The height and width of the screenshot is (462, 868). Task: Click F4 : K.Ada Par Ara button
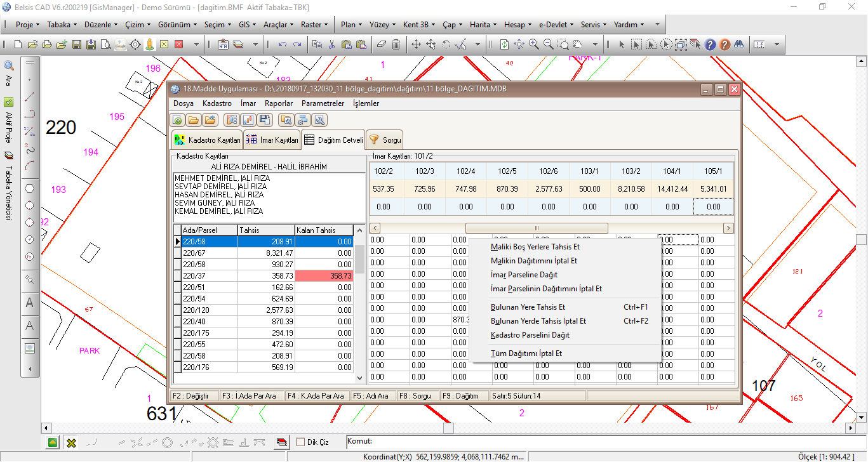click(317, 396)
